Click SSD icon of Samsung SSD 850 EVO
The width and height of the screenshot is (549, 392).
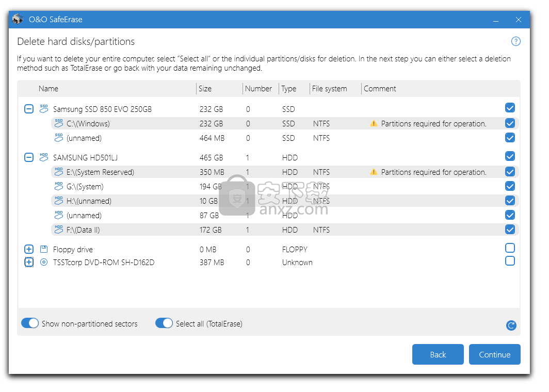click(x=44, y=108)
